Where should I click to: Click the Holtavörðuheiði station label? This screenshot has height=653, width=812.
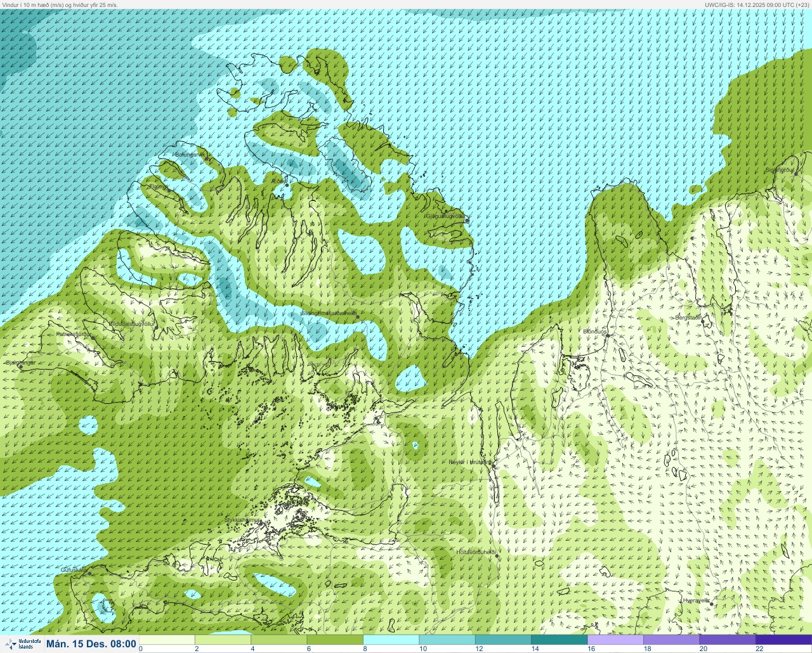(x=476, y=552)
